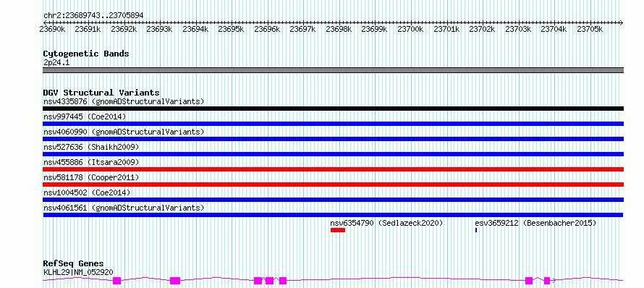Click the 23695k ruler tick label
Image resolution: width=644 pixels, height=288 pixels.
click(232, 29)
